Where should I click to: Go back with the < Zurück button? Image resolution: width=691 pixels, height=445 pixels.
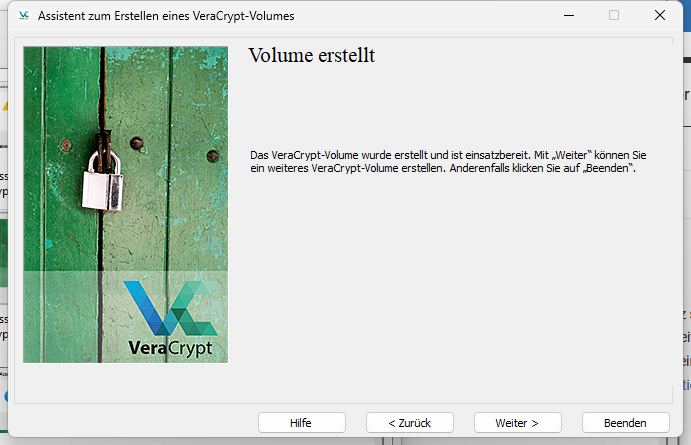click(x=409, y=423)
